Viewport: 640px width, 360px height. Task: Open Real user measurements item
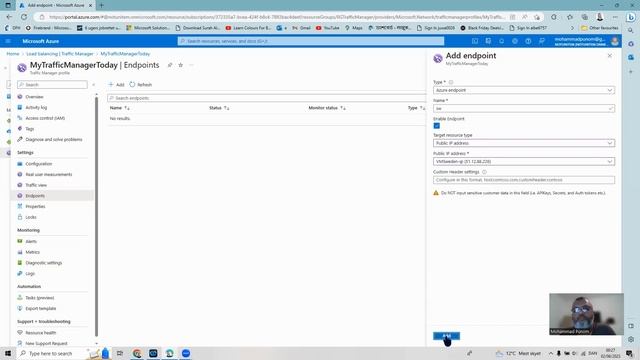[49, 174]
